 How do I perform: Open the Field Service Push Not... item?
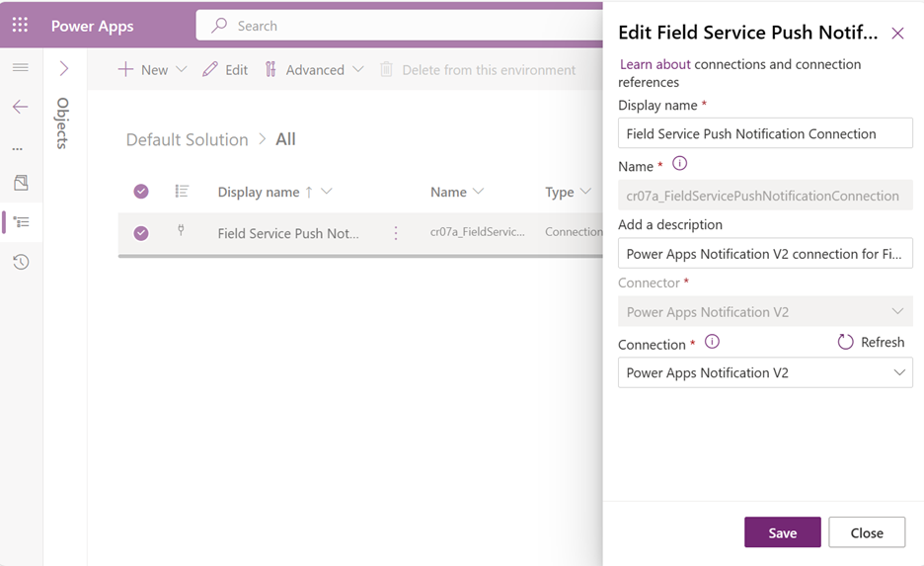point(288,233)
